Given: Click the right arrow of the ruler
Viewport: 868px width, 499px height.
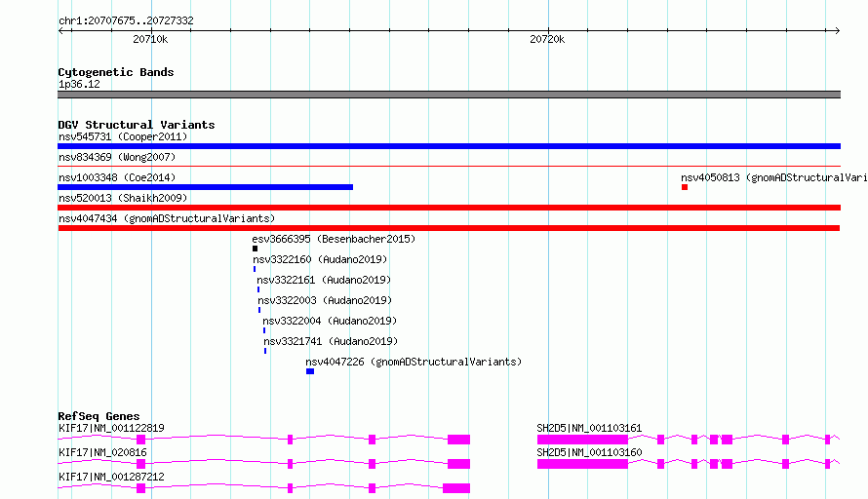Looking at the screenshot, I should pos(837,31).
